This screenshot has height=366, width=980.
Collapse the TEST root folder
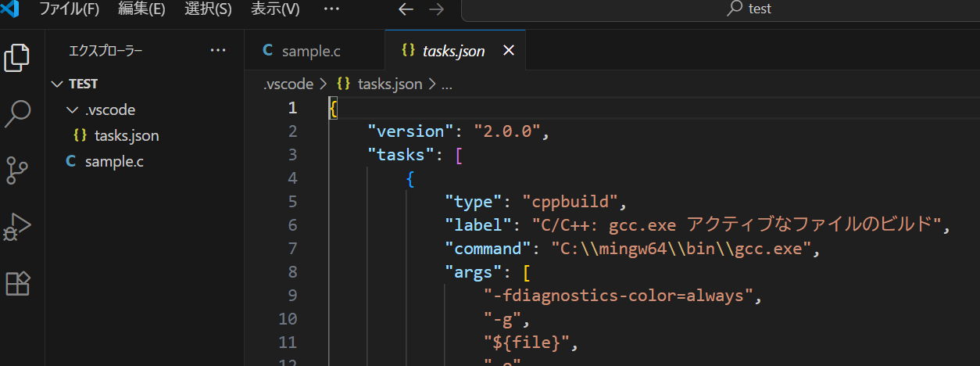click(145, 84)
